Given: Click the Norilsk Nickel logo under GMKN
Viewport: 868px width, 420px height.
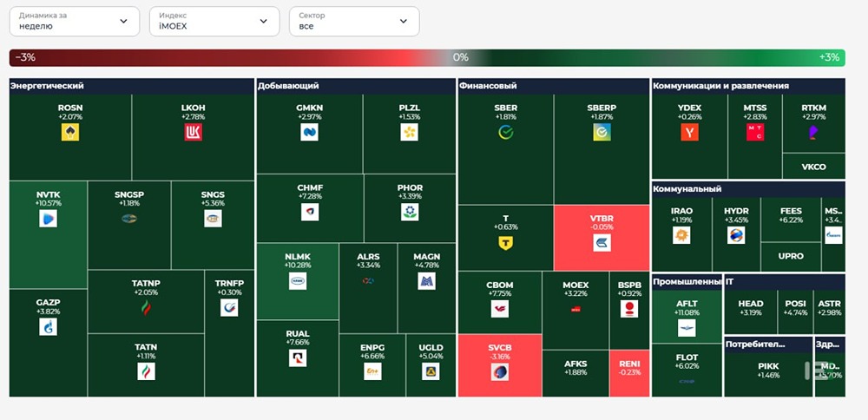Looking at the screenshot, I should click(310, 132).
